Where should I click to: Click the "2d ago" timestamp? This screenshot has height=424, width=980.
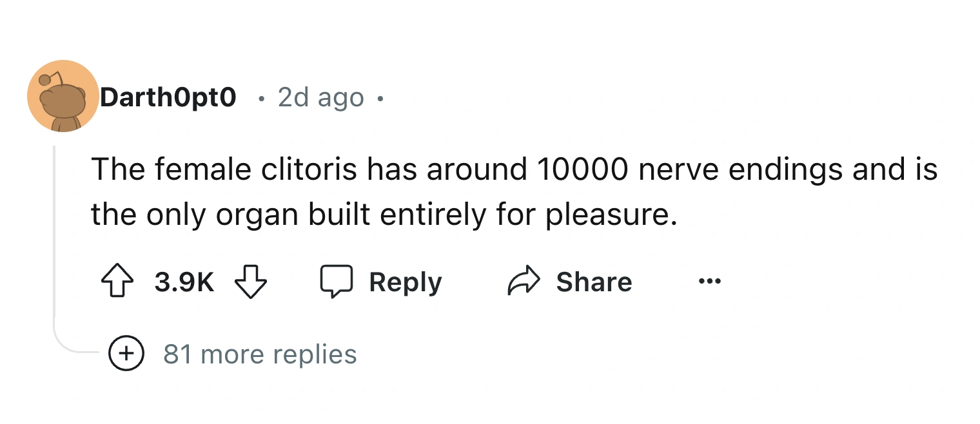pos(320,98)
